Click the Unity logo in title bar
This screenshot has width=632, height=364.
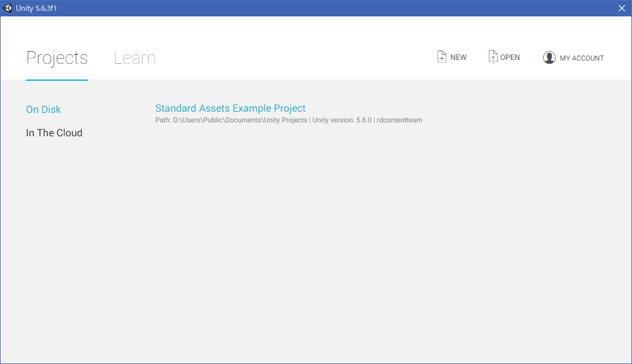[8, 8]
